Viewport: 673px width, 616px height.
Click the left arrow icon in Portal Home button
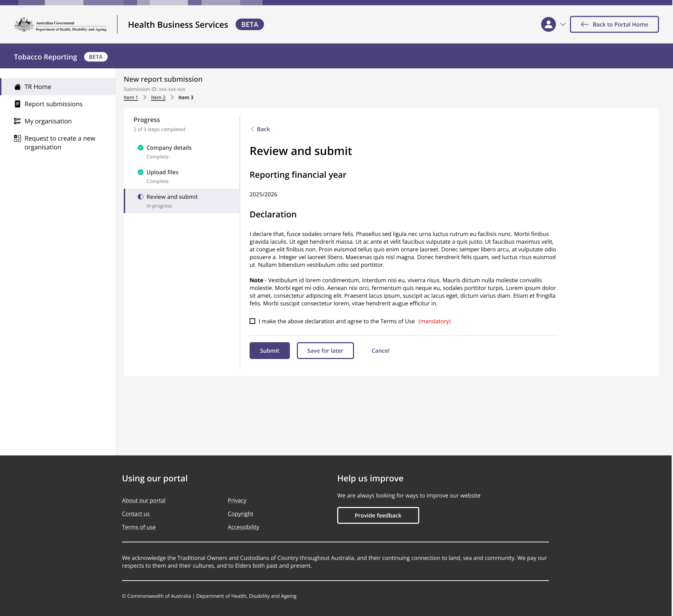click(x=585, y=25)
